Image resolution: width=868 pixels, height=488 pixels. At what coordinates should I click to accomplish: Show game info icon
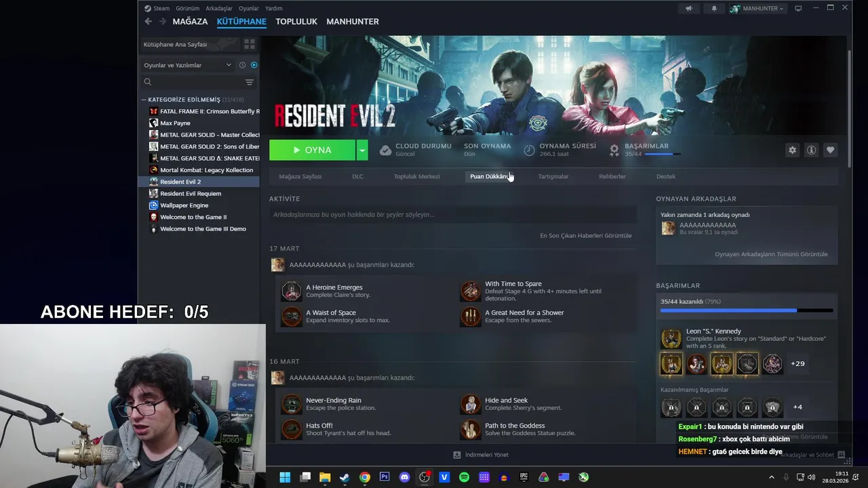click(811, 150)
